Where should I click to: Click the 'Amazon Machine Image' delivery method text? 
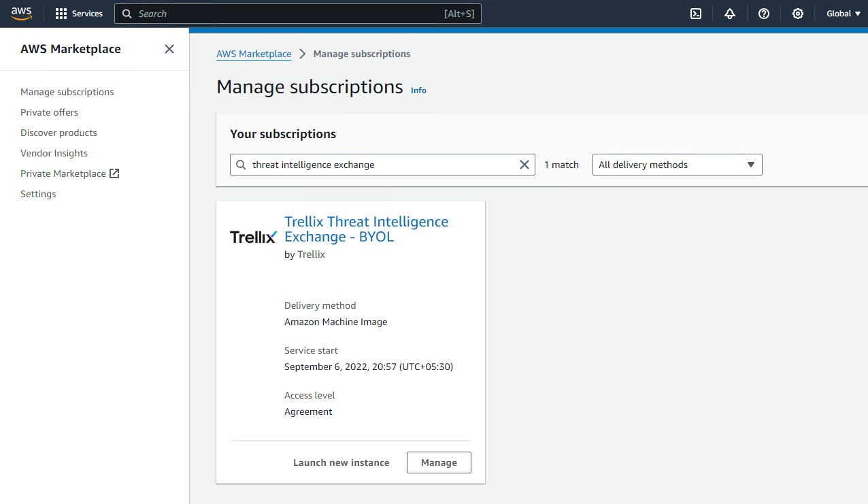click(335, 322)
